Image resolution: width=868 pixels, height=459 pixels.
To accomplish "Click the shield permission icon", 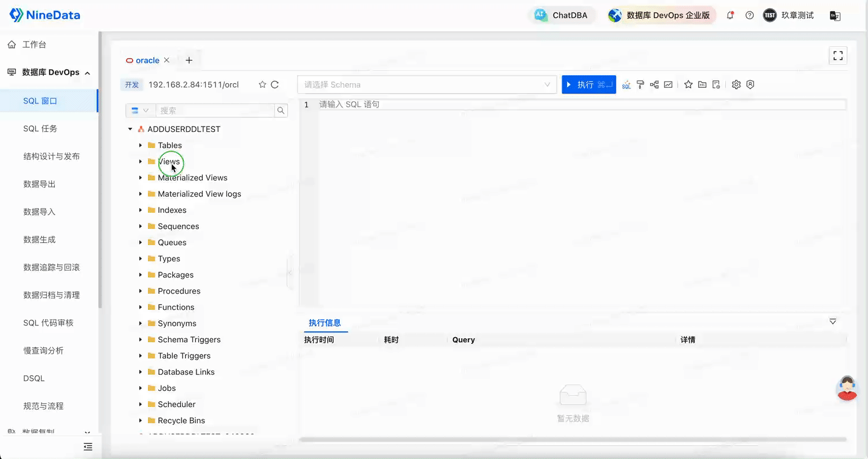I will click(x=750, y=85).
